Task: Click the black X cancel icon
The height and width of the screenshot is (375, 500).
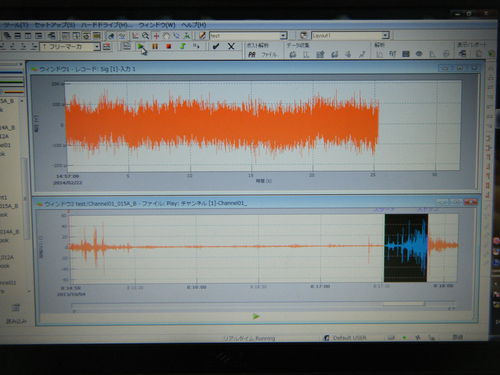Action: pyautogui.click(x=231, y=46)
